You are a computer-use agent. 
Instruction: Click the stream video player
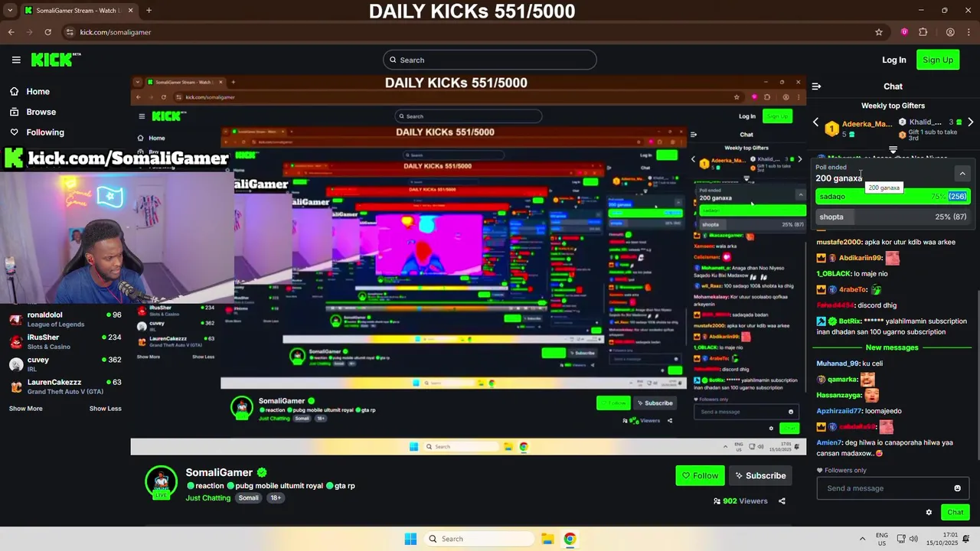(468, 266)
